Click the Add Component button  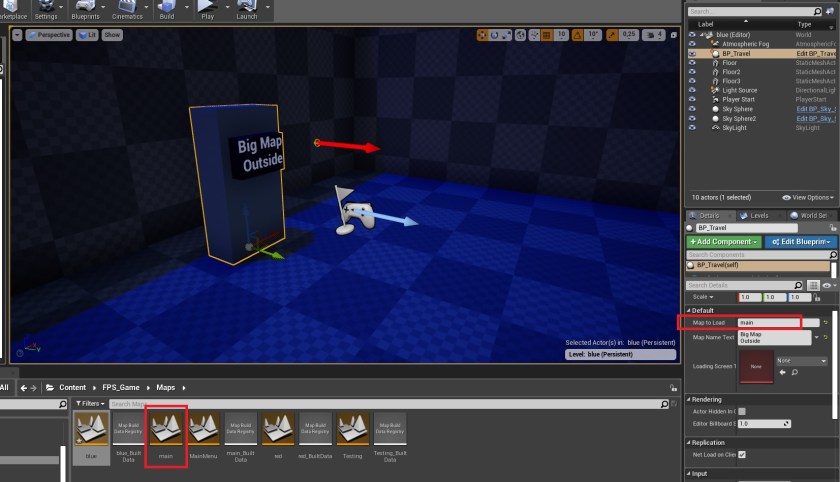point(723,242)
